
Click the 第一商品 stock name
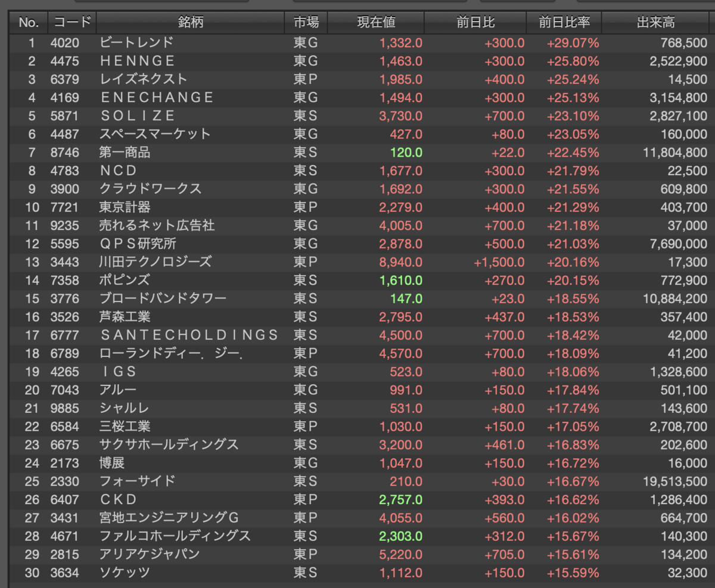click(125, 153)
